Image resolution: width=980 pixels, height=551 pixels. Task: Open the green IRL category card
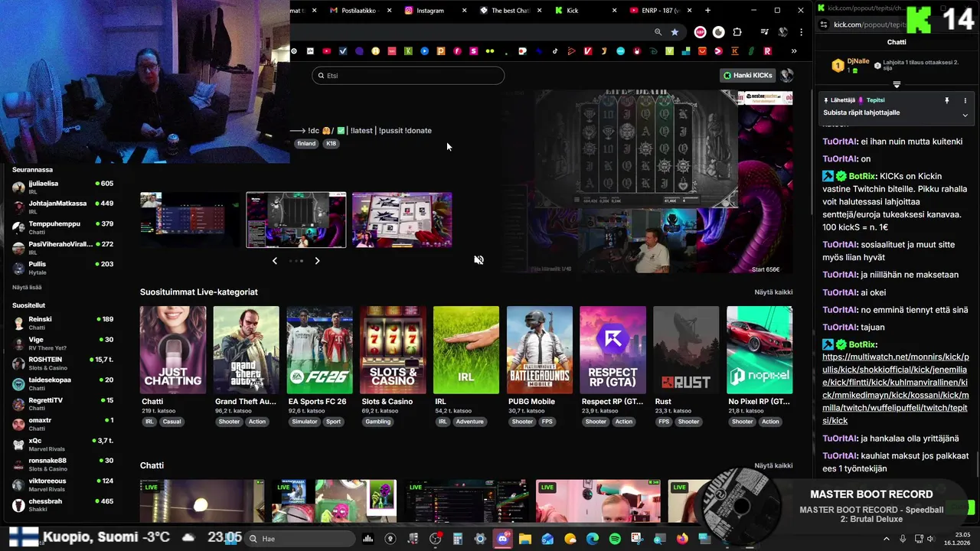pyautogui.click(x=466, y=350)
